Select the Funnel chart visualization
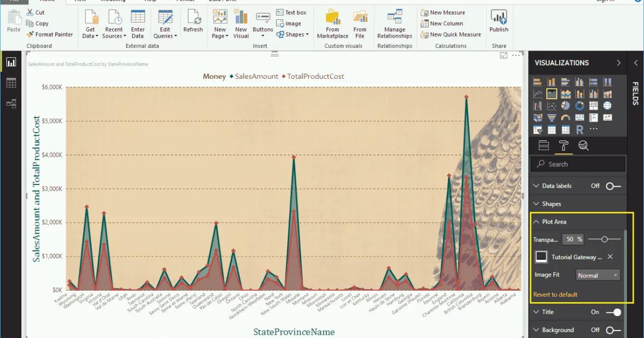The width and height of the screenshot is (644, 338). 552,116
